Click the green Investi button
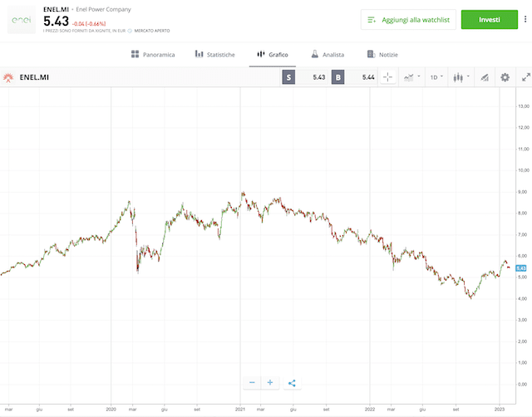The width and height of the screenshot is (532, 417). coord(490,20)
